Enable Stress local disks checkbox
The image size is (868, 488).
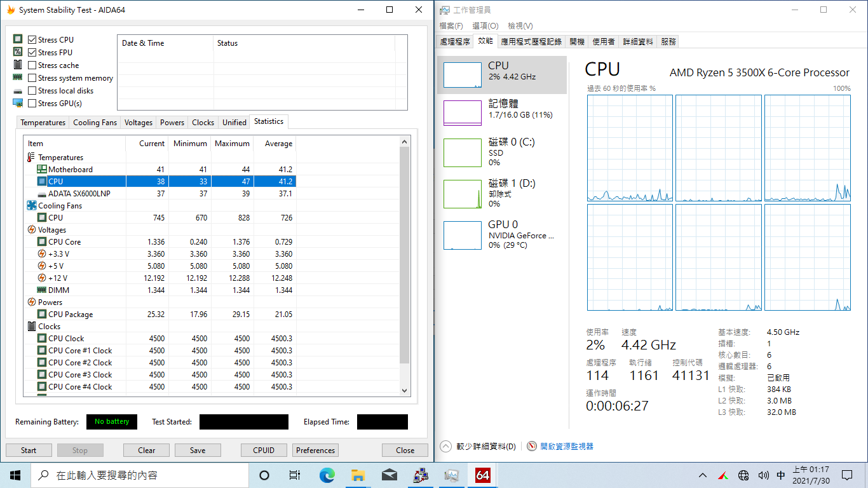32,91
